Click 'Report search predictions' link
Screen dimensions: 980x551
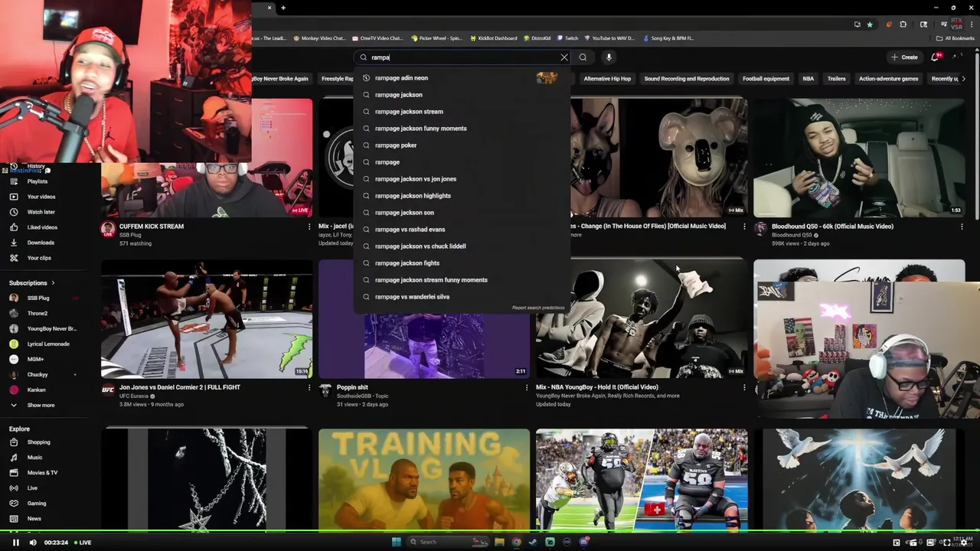pyautogui.click(x=538, y=308)
